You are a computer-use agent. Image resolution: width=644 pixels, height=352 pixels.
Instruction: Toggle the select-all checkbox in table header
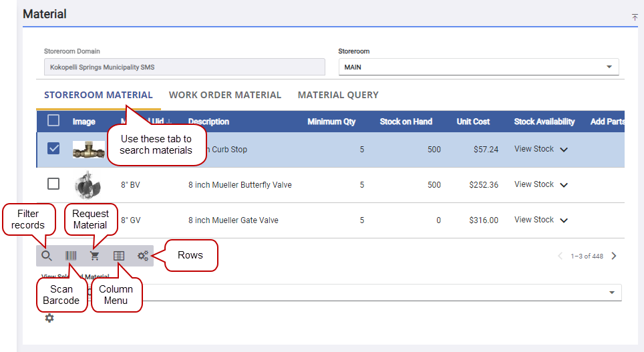pos(53,121)
